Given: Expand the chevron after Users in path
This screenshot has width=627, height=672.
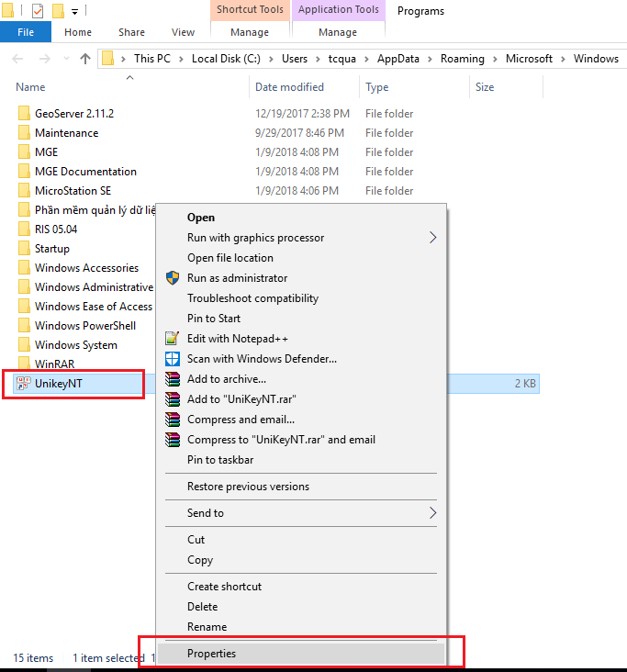Looking at the screenshot, I should click(x=318, y=59).
